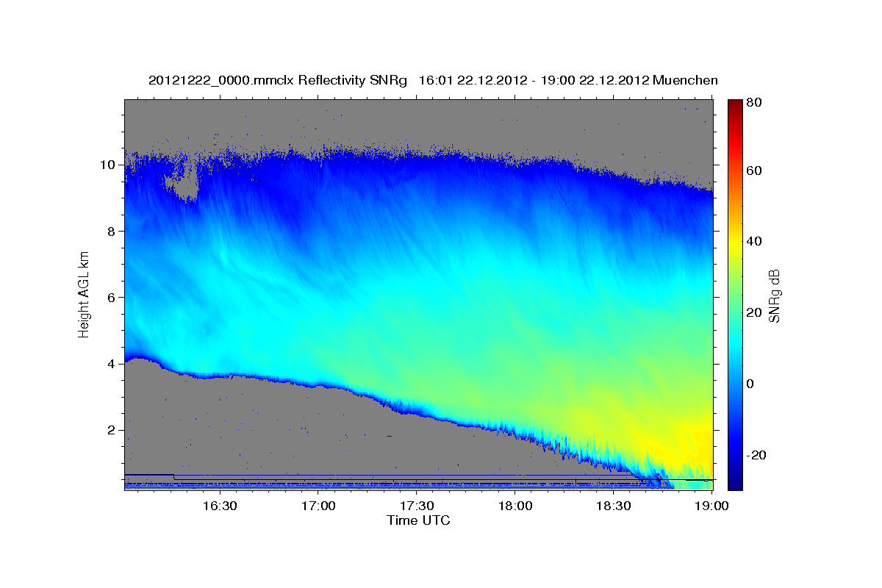Click the height tick label 6
Screen dimensions: 882x588
coord(112,297)
